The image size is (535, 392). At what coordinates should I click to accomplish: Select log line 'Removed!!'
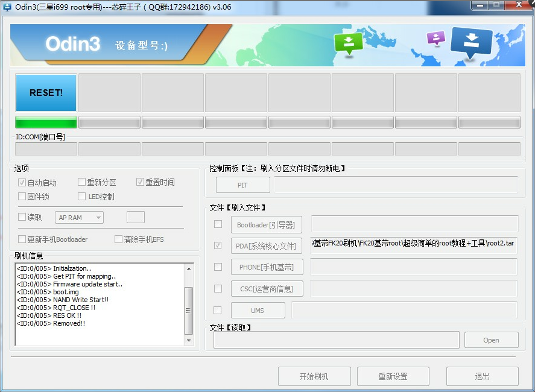[x=51, y=323]
